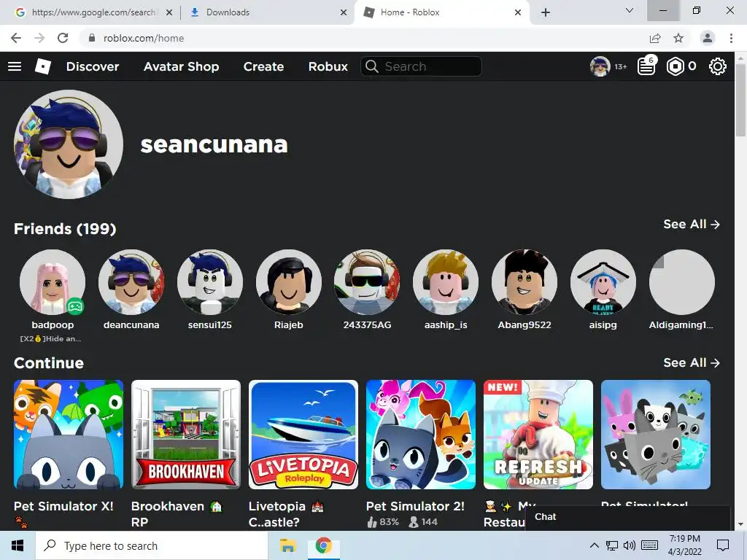The image size is (747, 560).
Task: Open friend deancunana avatar
Action: (131, 282)
